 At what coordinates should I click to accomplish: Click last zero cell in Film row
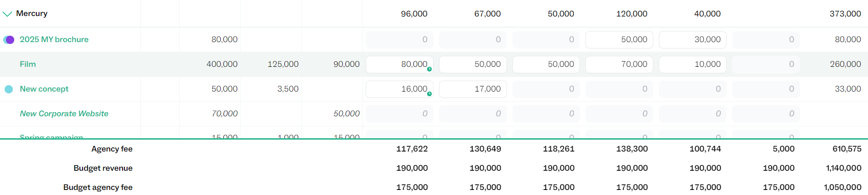coord(766,65)
